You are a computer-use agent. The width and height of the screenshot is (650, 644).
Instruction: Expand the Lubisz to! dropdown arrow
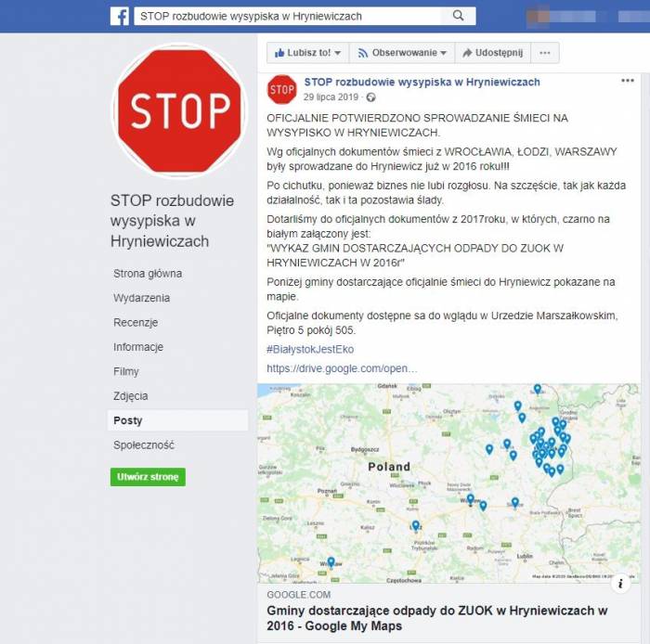tap(338, 53)
